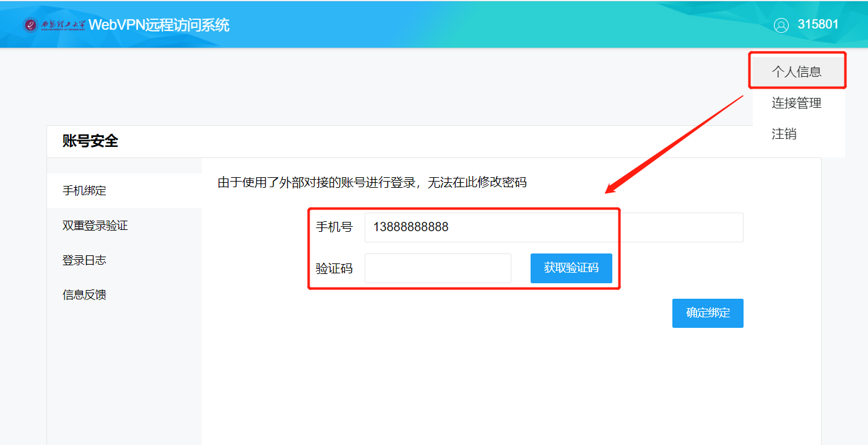Open the 个人信息 menu item

pos(797,70)
